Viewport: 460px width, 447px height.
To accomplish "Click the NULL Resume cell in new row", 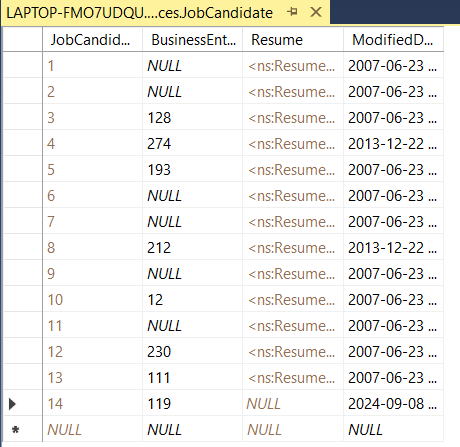I will tap(293, 430).
